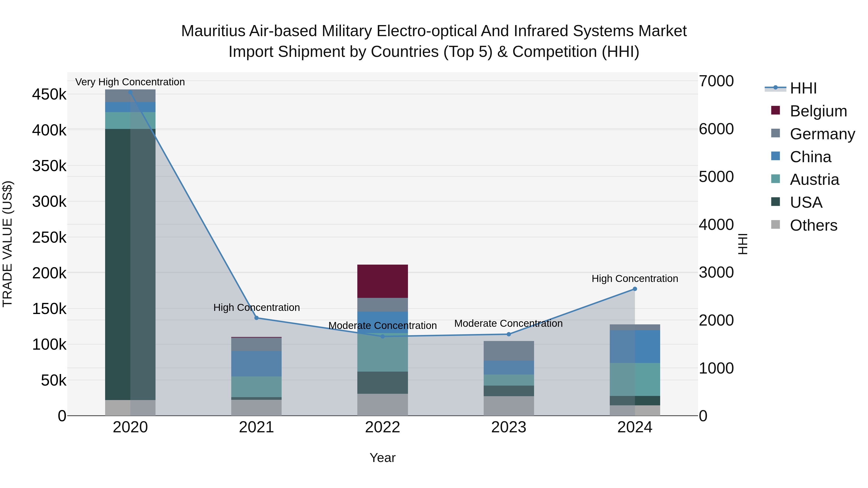Click the 'Moderate Concentration' annotation above 2023
Image resolution: width=868 pixels, height=488 pixels.
(x=509, y=323)
